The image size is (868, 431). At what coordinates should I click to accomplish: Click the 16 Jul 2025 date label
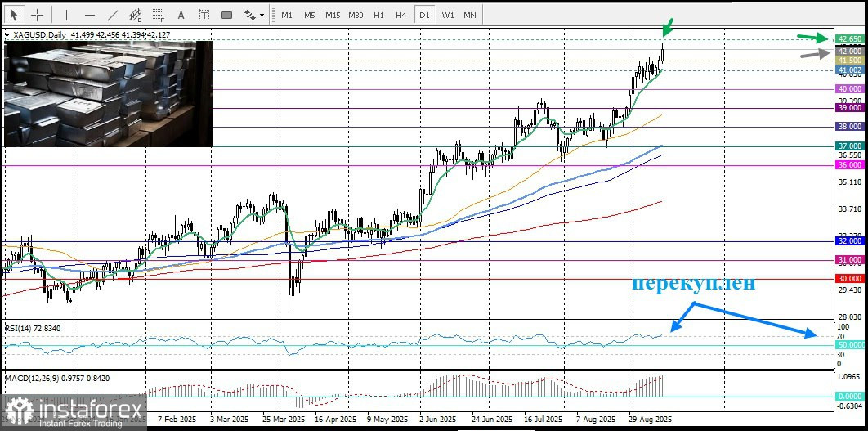[x=543, y=420]
